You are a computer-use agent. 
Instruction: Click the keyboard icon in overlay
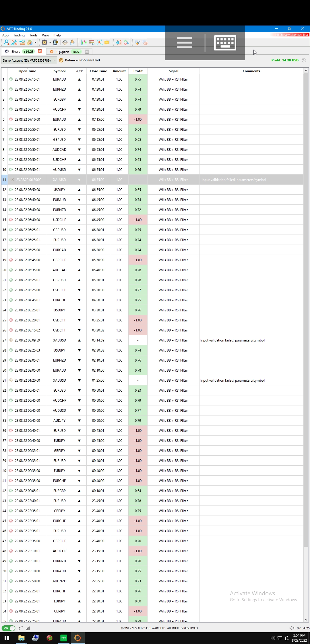(x=225, y=43)
